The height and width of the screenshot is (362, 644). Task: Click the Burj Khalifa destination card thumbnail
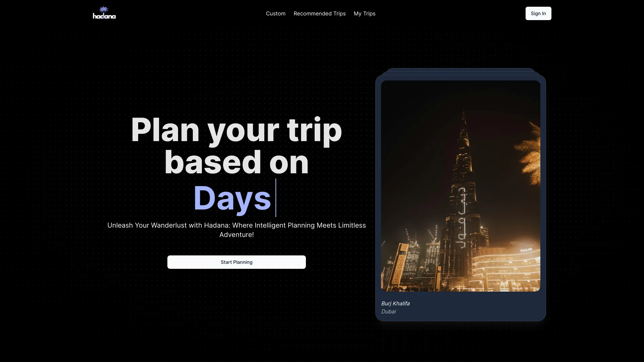[x=461, y=186]
